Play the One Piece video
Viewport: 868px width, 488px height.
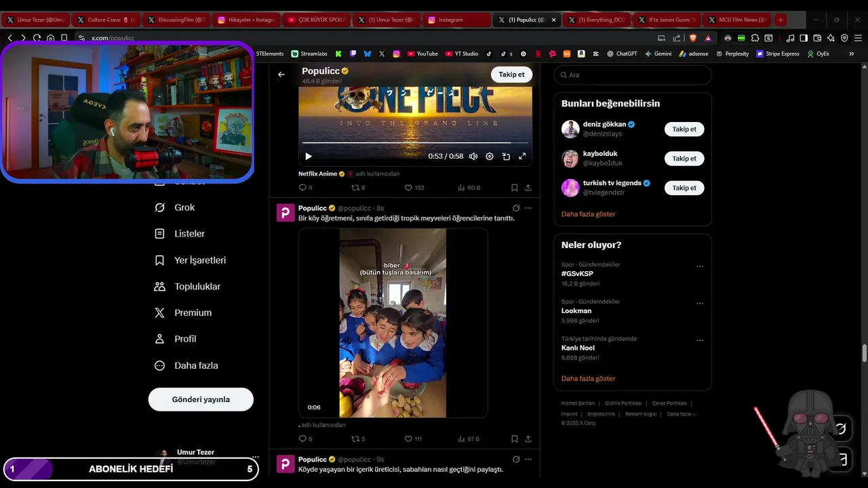pyautogui.click(x=309, y=157)
